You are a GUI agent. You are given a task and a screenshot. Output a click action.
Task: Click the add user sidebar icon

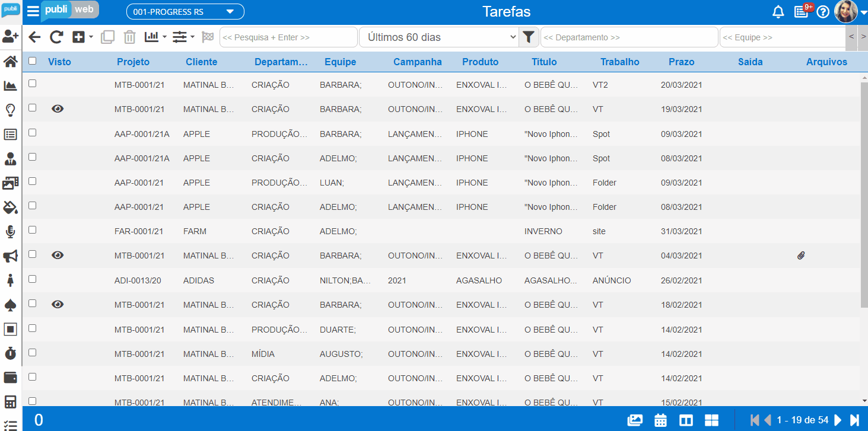pos(10,37)
